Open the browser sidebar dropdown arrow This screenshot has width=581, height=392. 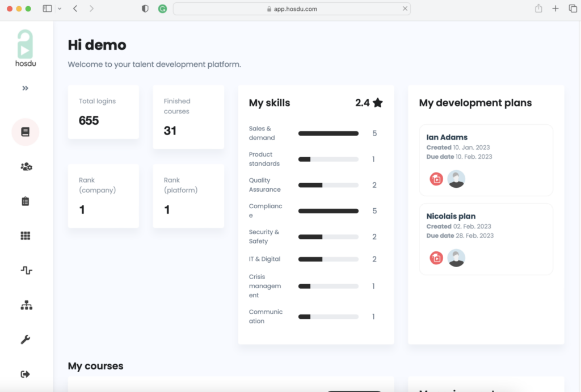coord(60,9)
